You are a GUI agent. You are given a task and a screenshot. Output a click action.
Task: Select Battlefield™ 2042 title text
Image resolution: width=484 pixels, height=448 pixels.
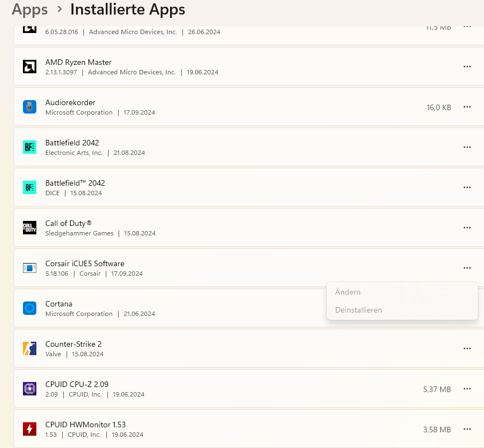75,183
